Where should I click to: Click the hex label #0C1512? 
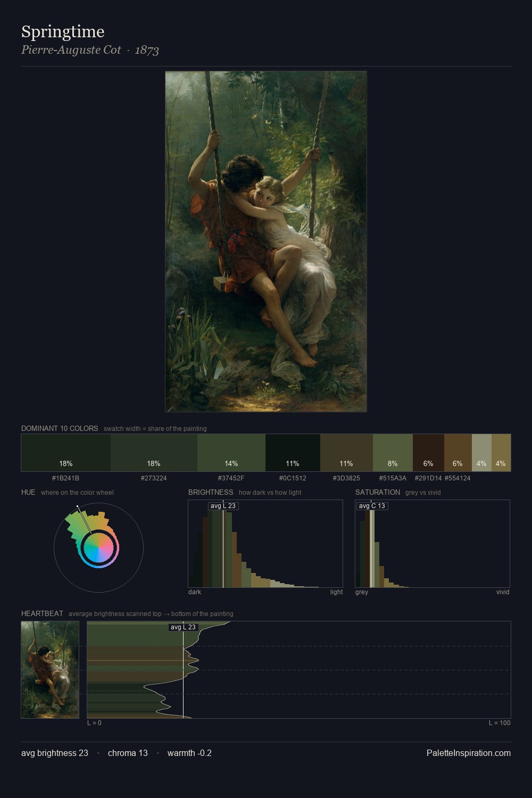point(293,478)
